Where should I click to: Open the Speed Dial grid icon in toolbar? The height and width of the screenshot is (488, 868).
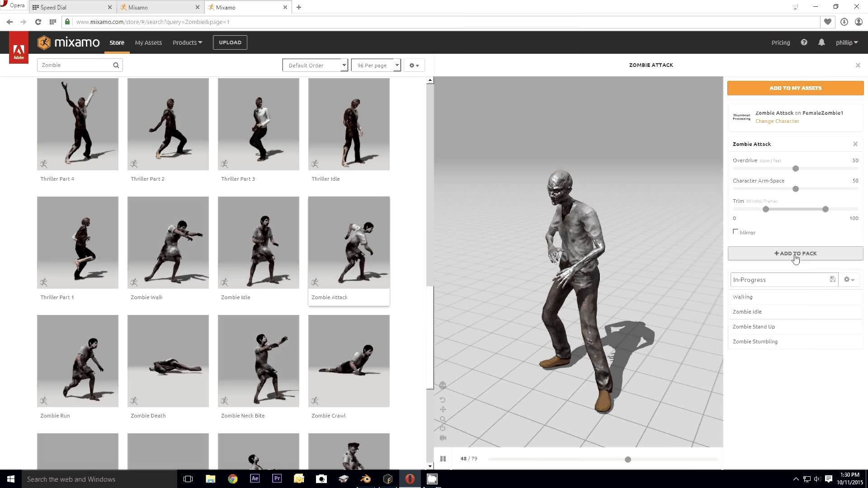pos(53,22)
